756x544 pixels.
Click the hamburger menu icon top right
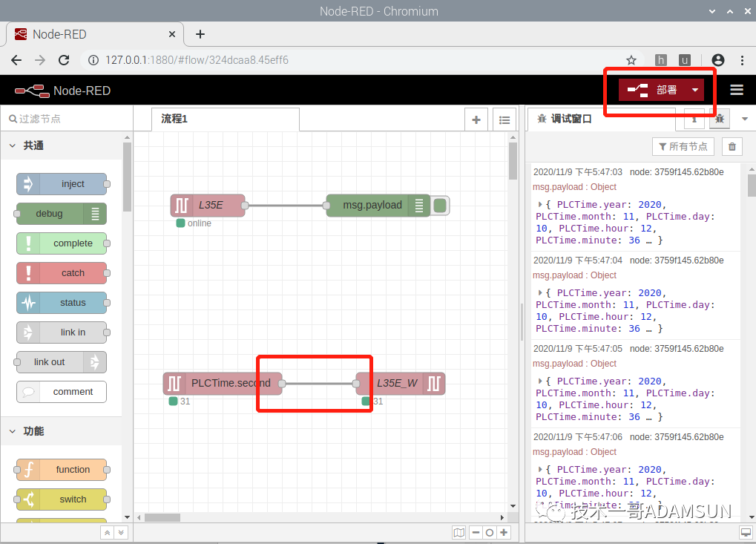click(x=736, y=89)
